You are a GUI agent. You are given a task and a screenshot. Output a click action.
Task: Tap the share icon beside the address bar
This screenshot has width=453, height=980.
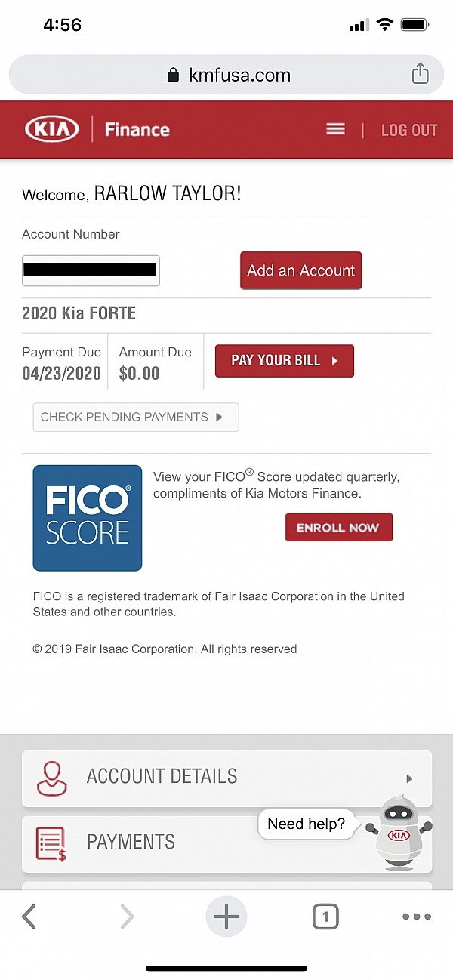(x=420, y=75)
